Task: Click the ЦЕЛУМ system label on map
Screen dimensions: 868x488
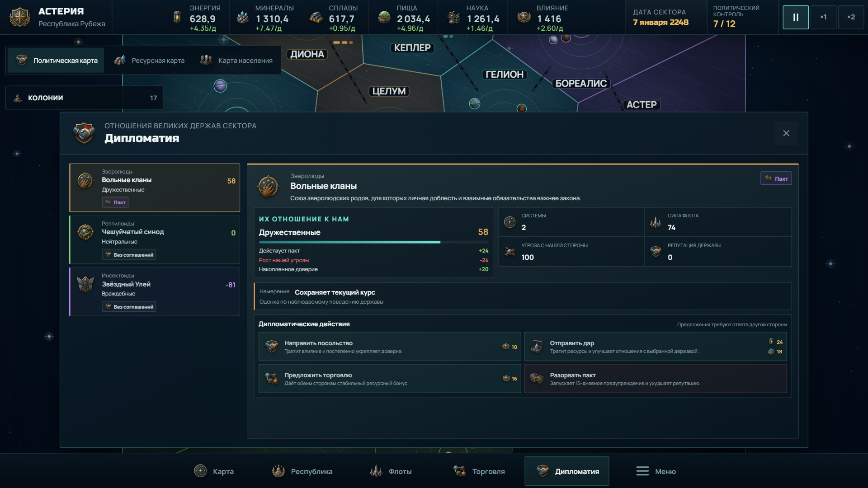Action: pyautogui.click(x=389, y=91)
